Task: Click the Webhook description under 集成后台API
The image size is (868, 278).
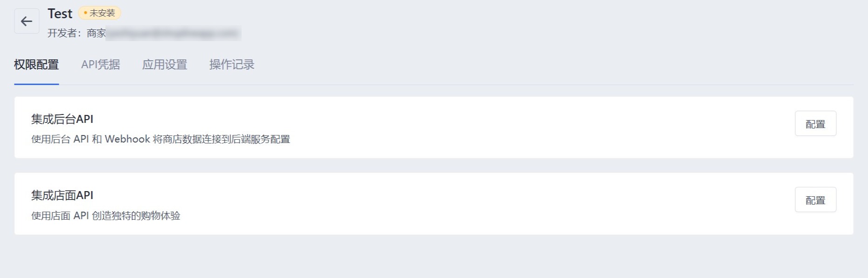Action: point(160,139)
